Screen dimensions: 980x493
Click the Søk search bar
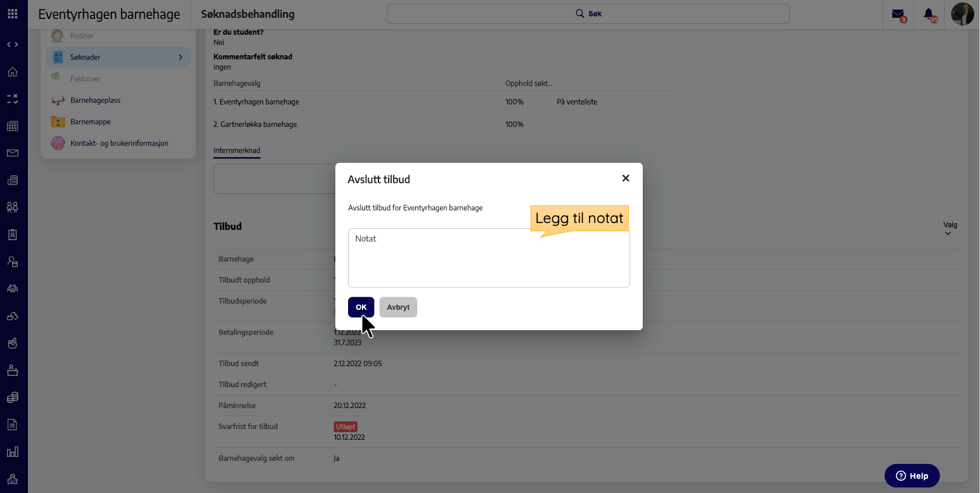point(588,13)
